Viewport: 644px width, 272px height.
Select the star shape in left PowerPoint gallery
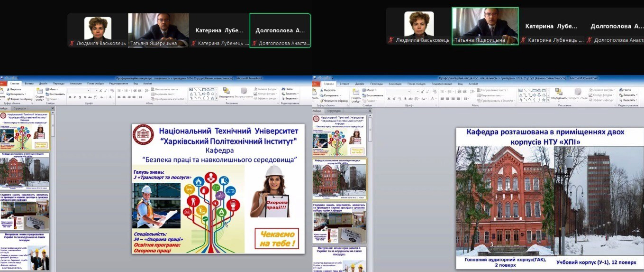(212, 98)
